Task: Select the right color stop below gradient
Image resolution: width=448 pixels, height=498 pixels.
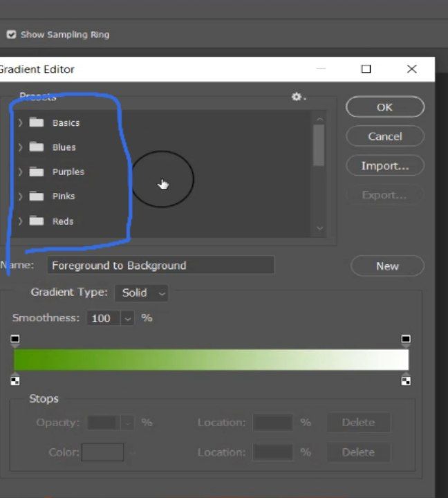Action: [406, 379]
